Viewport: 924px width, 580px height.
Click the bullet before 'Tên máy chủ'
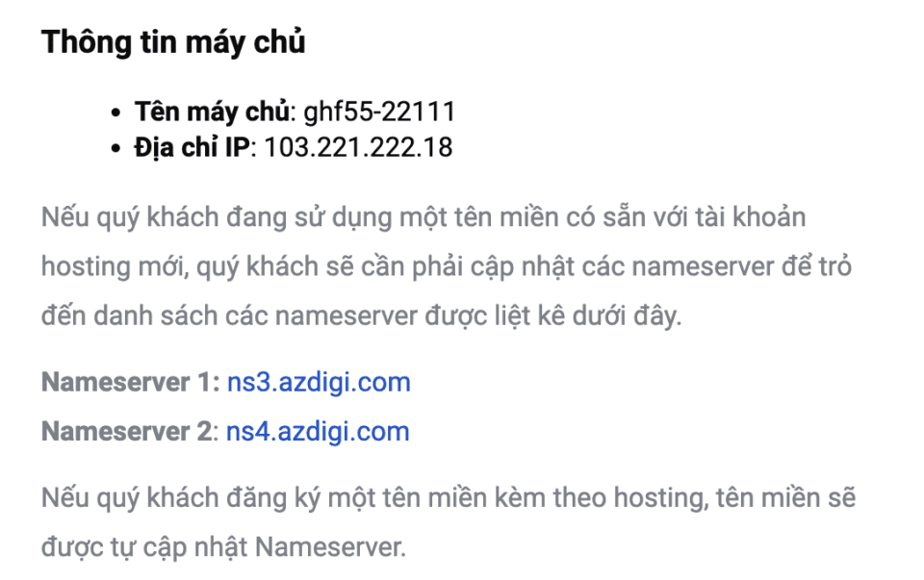click(115, 113)
